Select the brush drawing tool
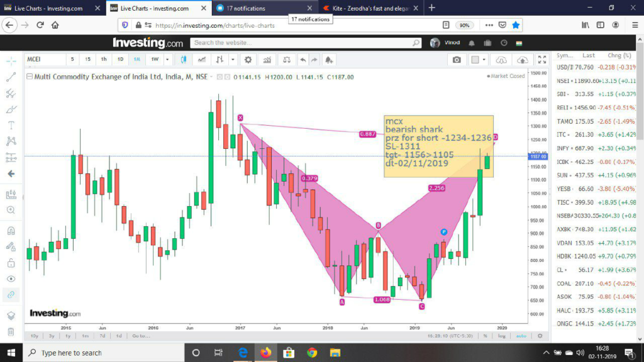644x362 pixels. click(x=11, y=109)
